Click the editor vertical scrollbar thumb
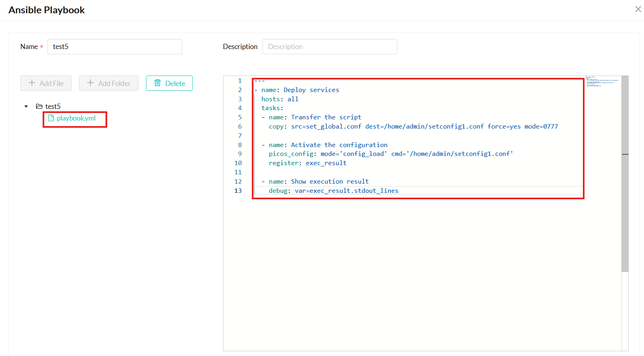The width and height of the screenshot is (644, 356). pyautogui.click(x=625, y=173)
